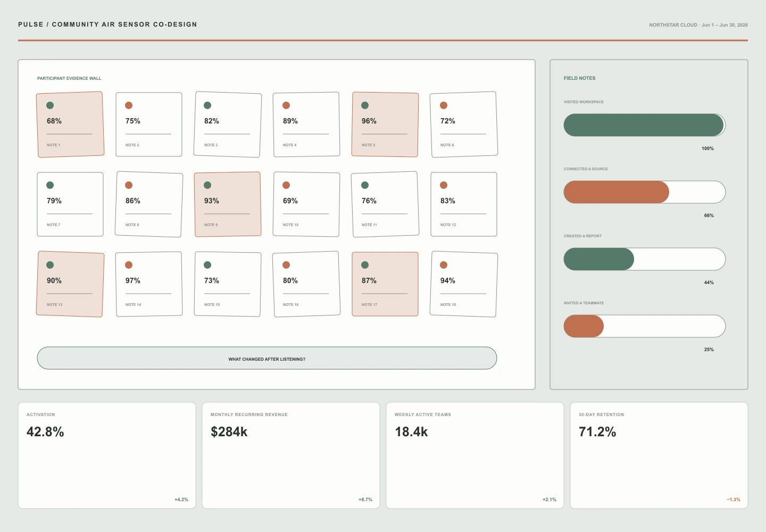Open the Weekly Active Teams 18.4k card
This screenshot has width=766, height=532.
[x=475, y=455]
